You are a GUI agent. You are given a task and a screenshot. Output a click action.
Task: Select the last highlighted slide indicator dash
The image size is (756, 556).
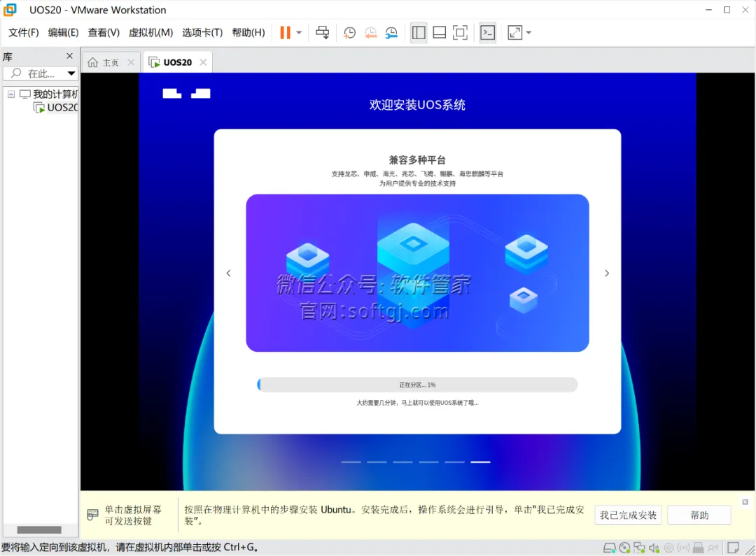click(480, 462)
